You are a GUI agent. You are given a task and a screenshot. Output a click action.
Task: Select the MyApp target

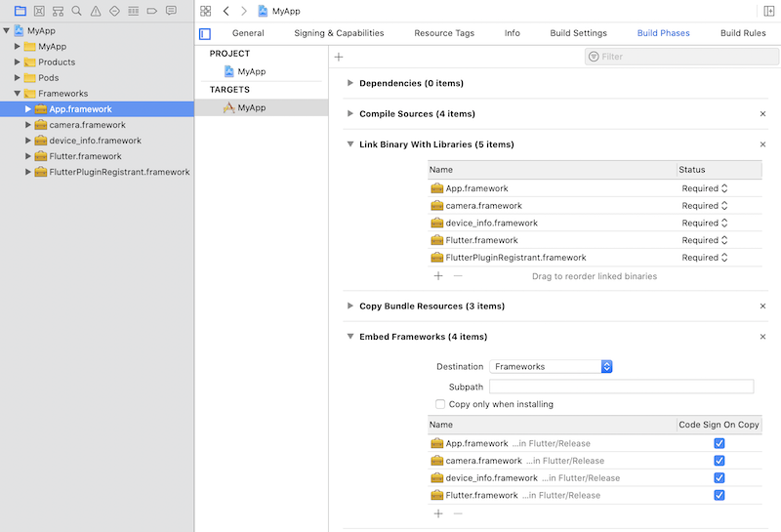251,107
